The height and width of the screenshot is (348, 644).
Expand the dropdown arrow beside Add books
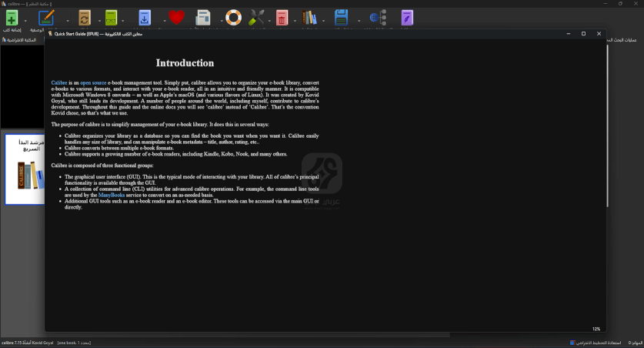point(26,20)
